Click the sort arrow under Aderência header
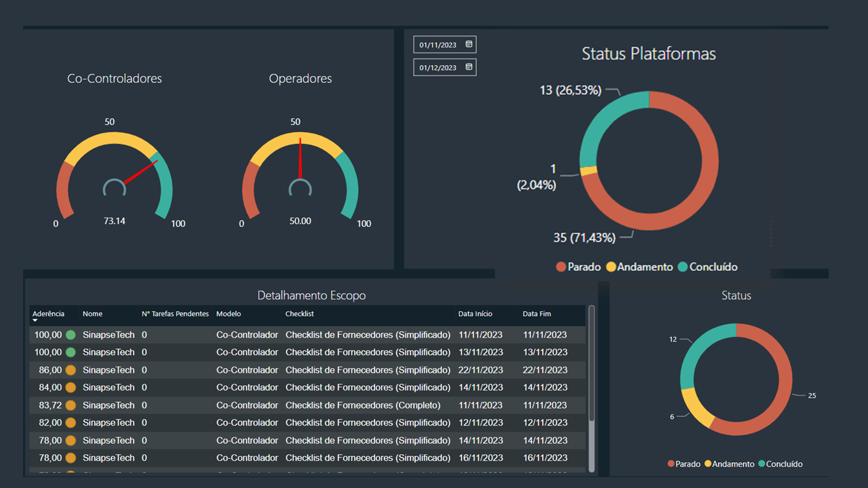This screenshot has height=488, width=868. tap(35, 321)
